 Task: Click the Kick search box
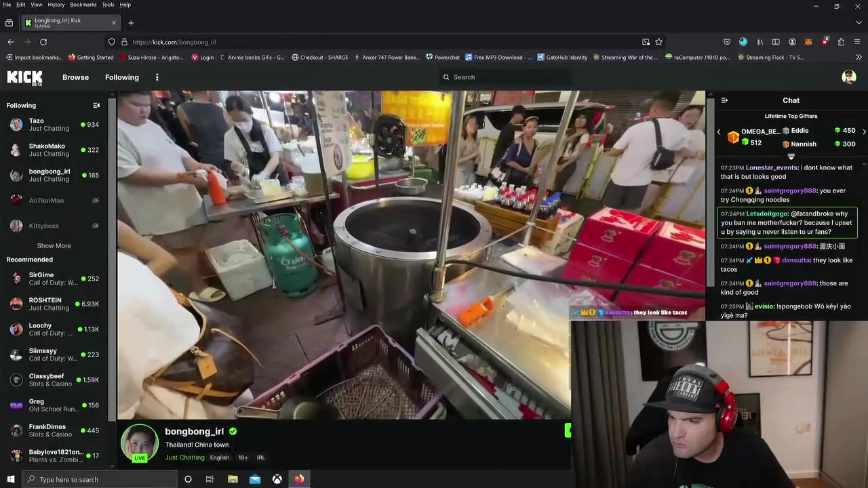point(505,77)
